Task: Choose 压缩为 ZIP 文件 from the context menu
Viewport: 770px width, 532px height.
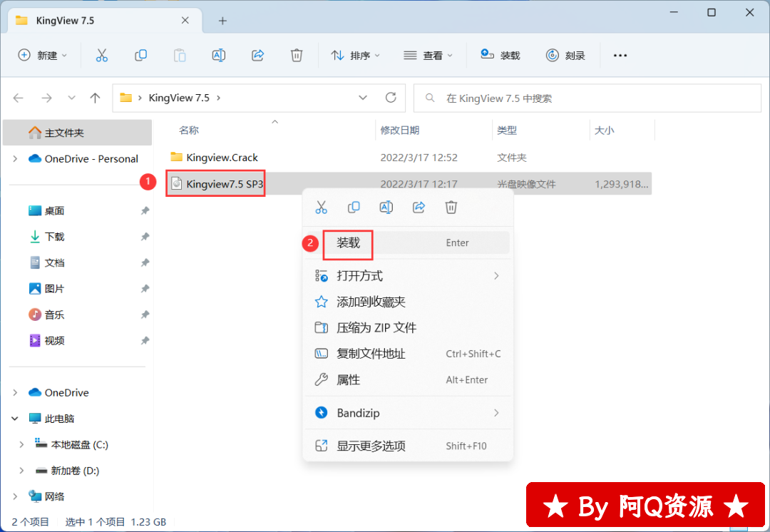Action: click(x=408, y=327)
